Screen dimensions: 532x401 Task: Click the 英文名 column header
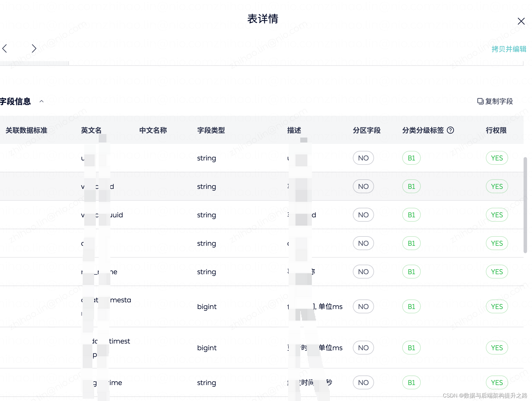click(91, 130)
